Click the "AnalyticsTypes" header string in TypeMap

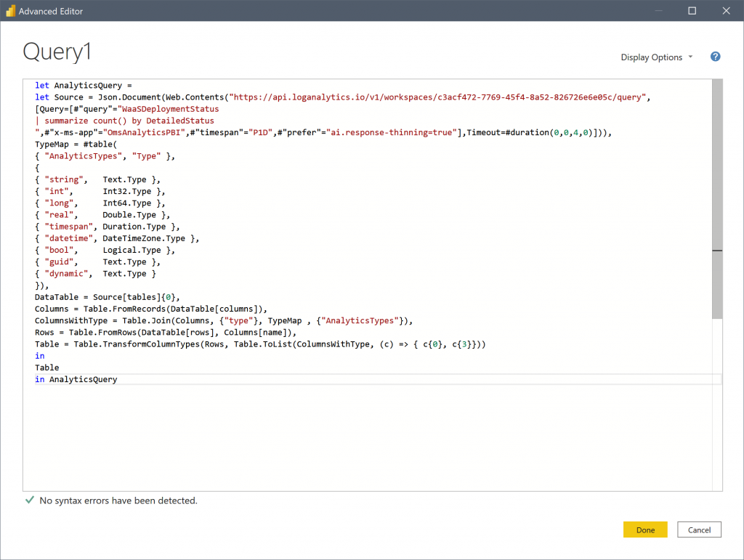[83, 156]
